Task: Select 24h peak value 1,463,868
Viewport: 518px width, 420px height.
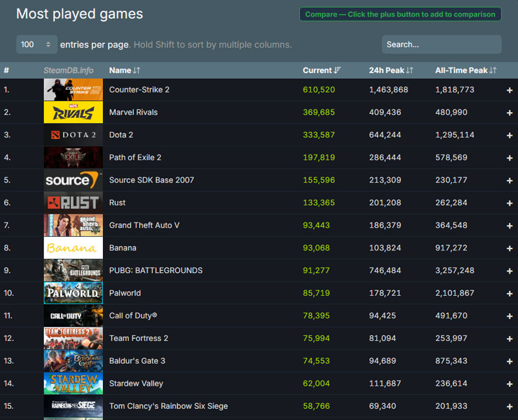Action: tap(388, 89)
